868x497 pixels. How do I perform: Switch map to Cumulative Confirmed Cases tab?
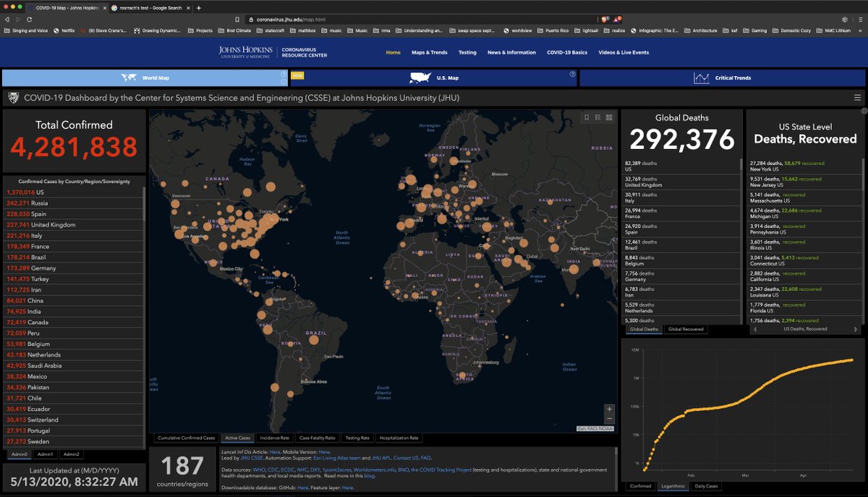[x=187, y=438]
